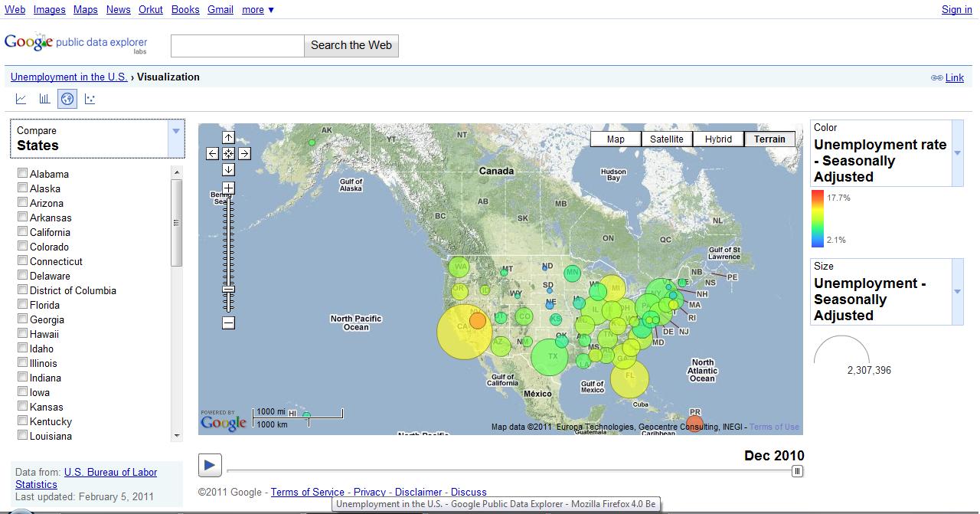Select the Map view tab

[616, 139]
